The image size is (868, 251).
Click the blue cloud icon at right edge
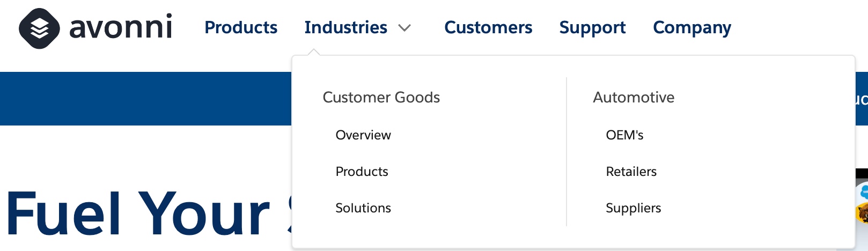[x=864, y=192]
